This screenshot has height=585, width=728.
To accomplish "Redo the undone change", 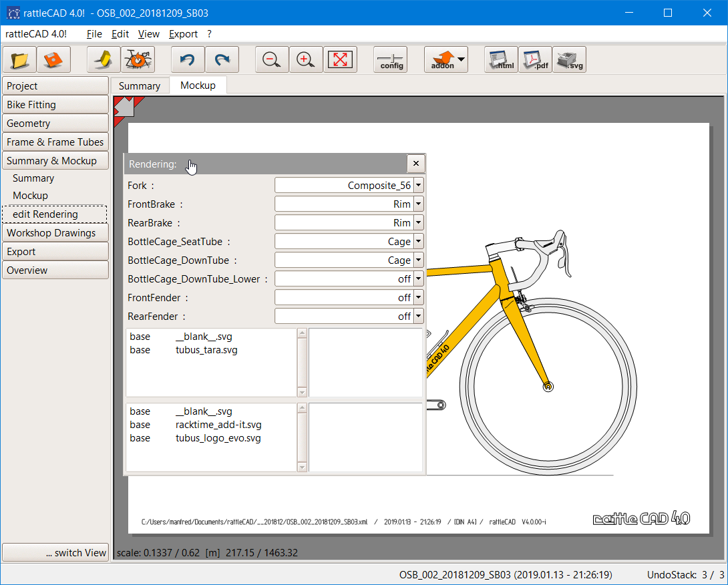I will (x=222, y=59).
